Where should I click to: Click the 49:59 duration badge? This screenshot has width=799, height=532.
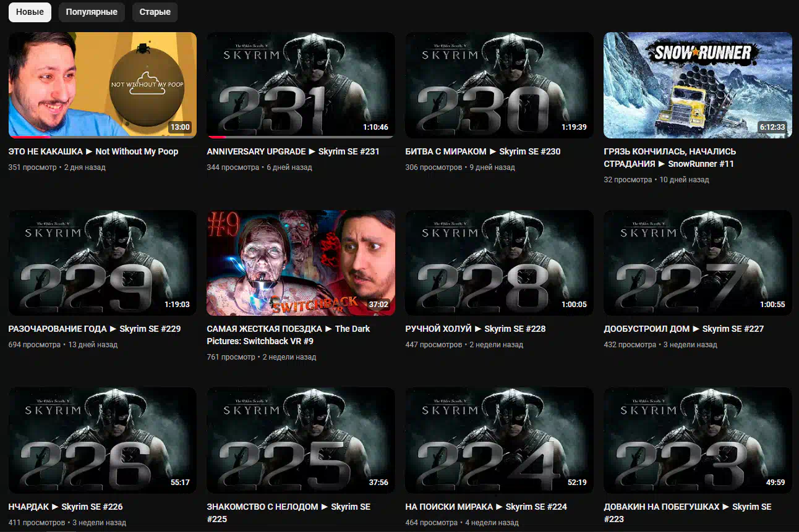tap(775, 483)
